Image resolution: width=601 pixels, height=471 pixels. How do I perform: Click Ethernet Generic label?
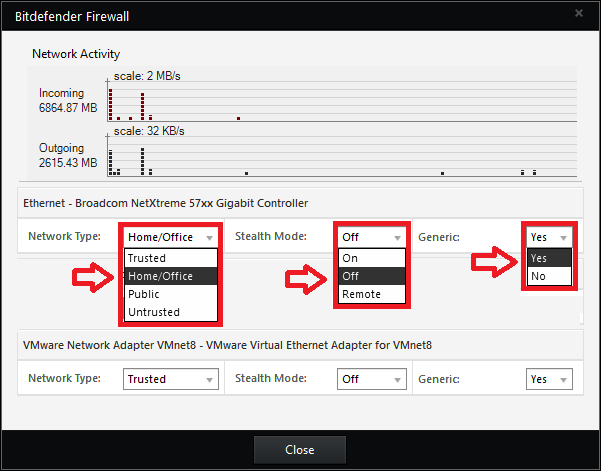click(x=438, y=237)
